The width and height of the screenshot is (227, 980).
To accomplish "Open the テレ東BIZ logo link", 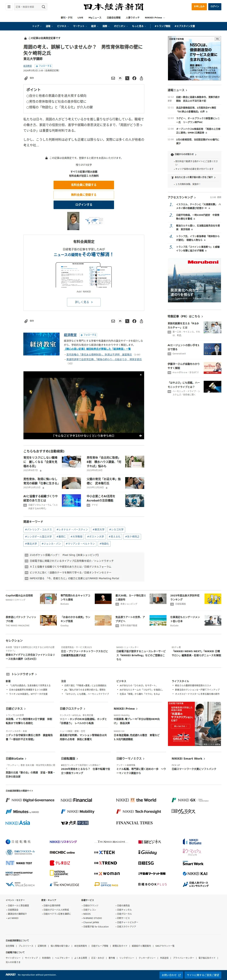I will click(x=60, y=863).
